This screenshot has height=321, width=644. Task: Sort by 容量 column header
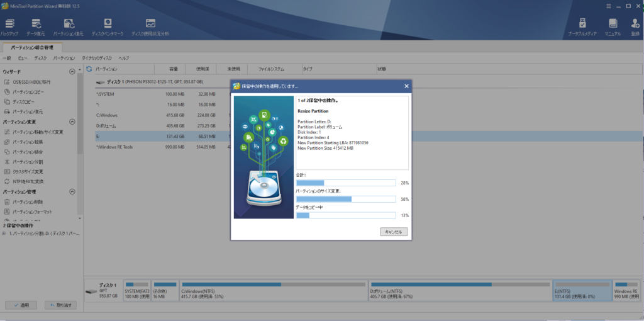[x=170, y=69]
